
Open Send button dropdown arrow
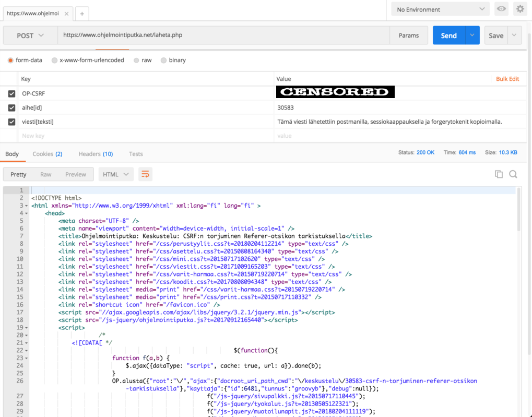tap(472, 35)
